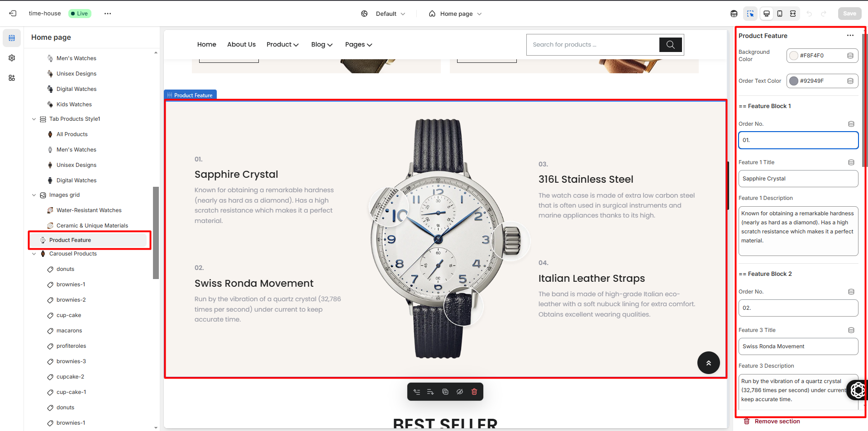Open the Background Color swatch
Screen dimensions: 868x431
tap(794, 56)
